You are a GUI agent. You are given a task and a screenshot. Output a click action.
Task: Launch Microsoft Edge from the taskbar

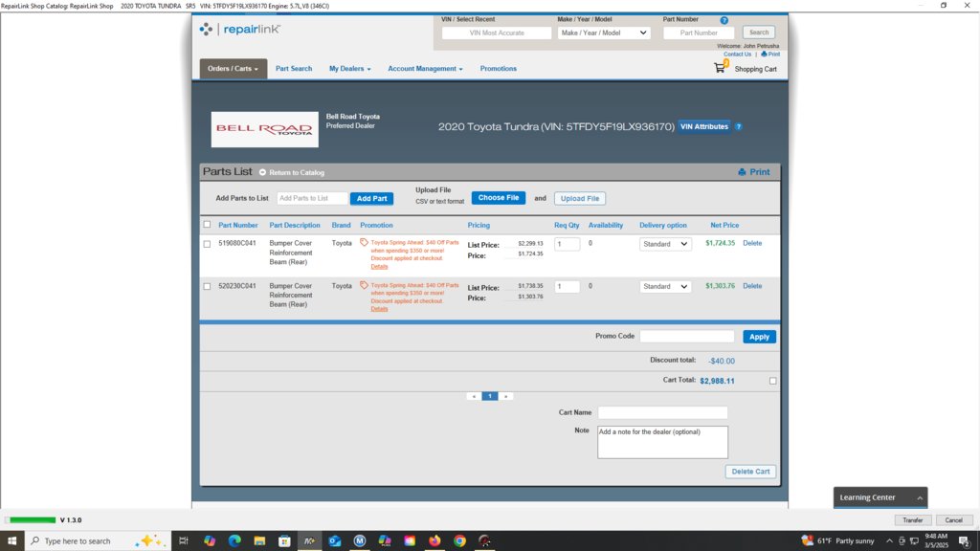click(234, 540)
